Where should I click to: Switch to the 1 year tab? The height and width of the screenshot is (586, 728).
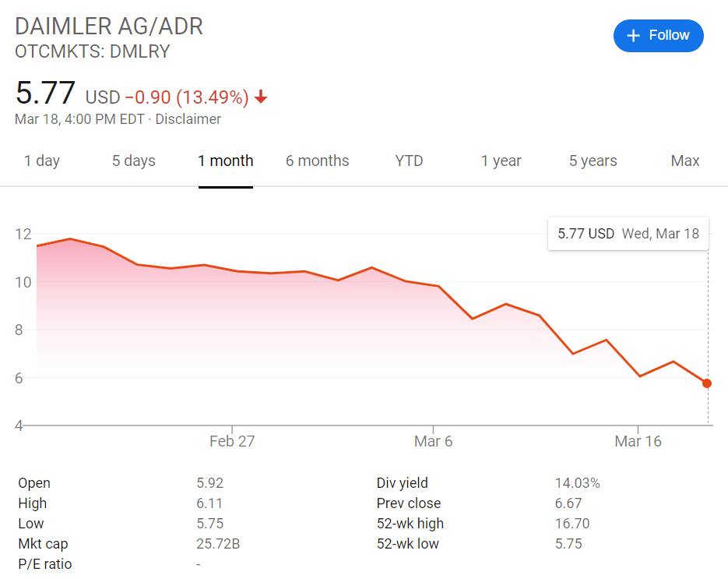(501, 161)
